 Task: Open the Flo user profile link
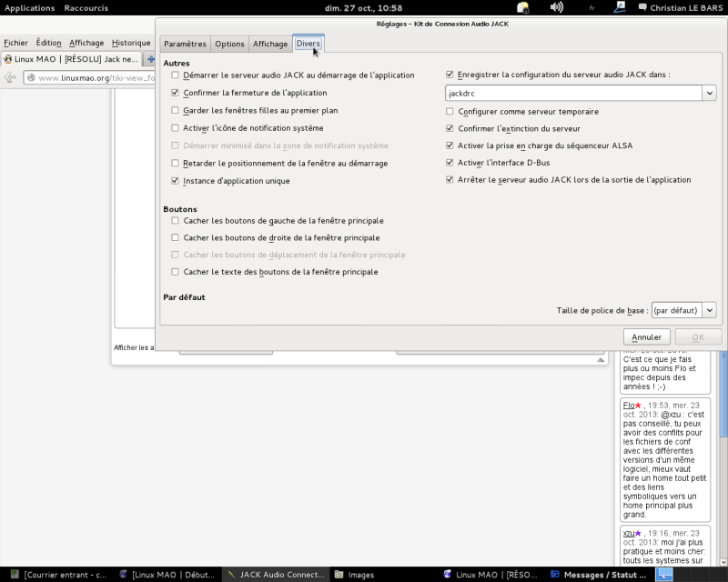(629, 406)
